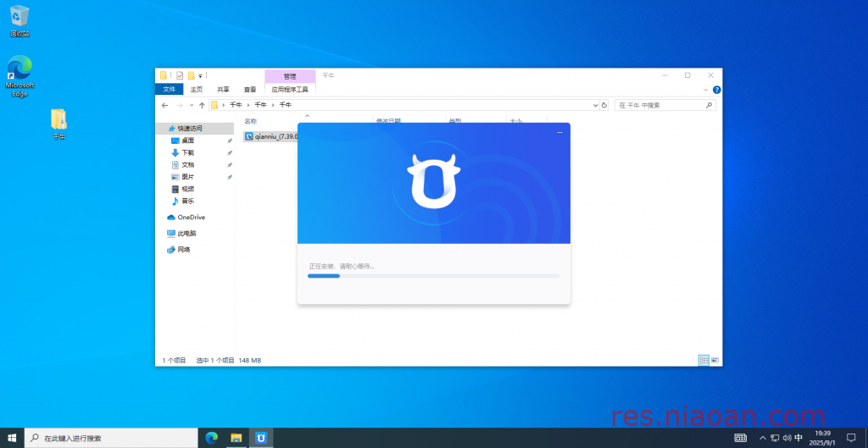
Task: Click '148 MB' in the status bar
Action: tap(250, 360)
